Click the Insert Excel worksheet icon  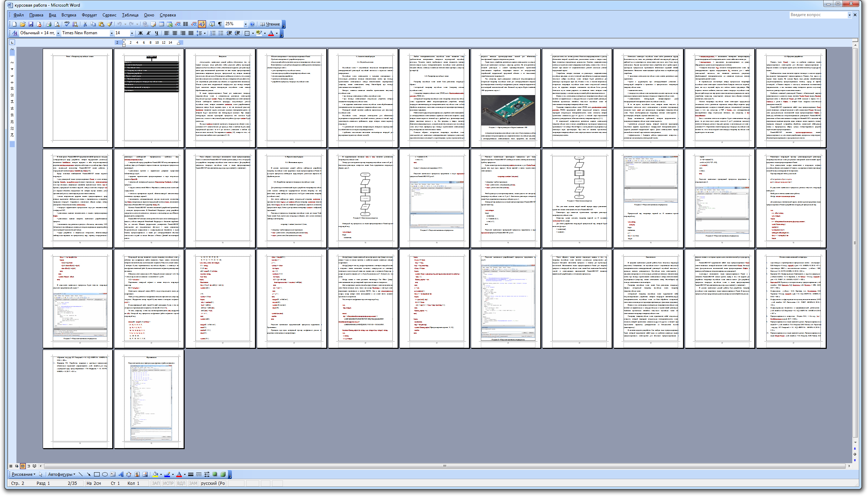170,24
